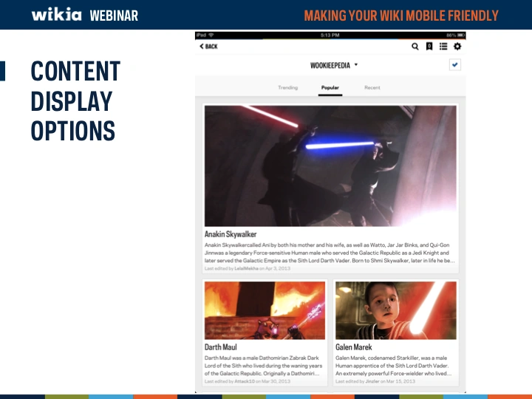532x399 pixels.
Task: Toggle the blue checkmark checkbox
Action: tap(455, 65)
